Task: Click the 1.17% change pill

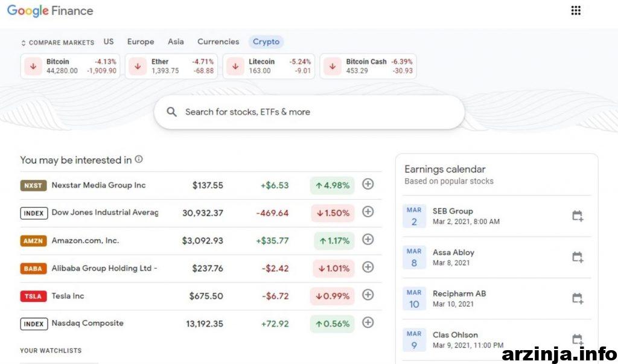Action: 334,241
